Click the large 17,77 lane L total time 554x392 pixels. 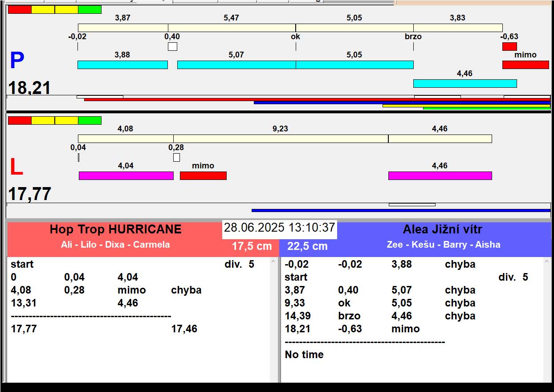click(x=30, y=194)
